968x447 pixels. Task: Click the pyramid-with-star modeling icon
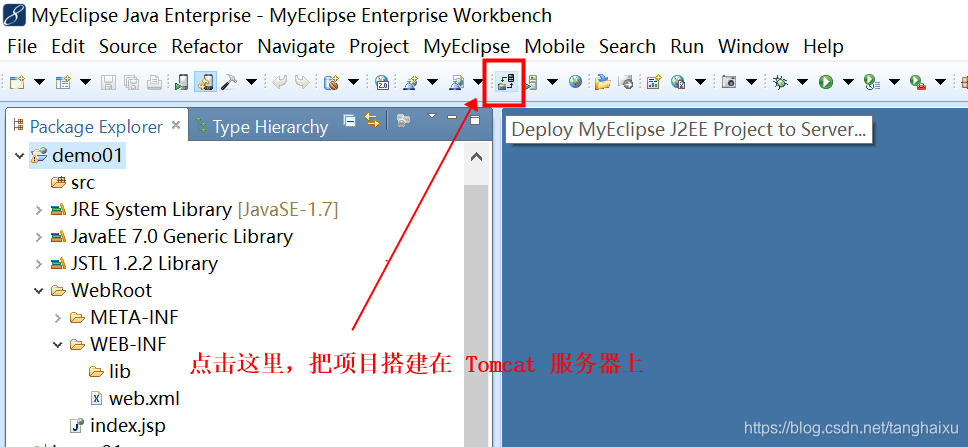coord(411,81)
